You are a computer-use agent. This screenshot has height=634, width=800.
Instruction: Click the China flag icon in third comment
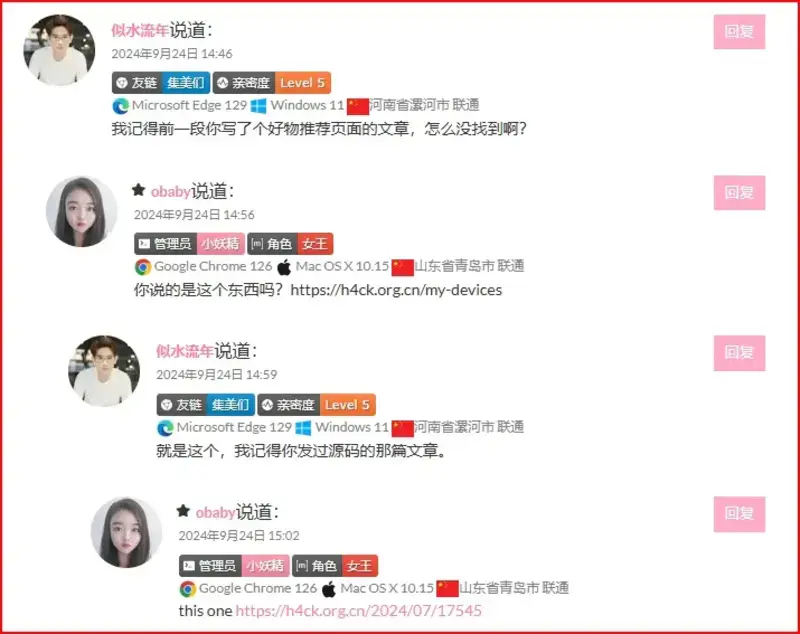[402, 428]
